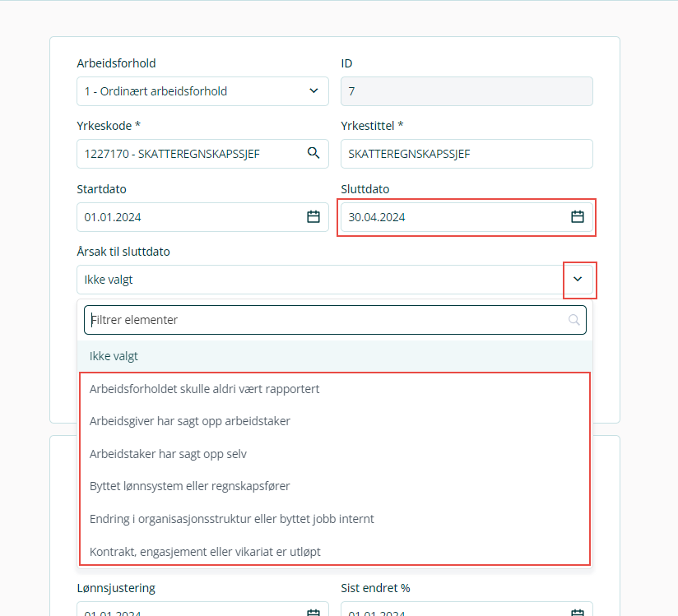Focus the "Filtrer elementer" search field
Viewport: 678px width, 616px height.
325,320
